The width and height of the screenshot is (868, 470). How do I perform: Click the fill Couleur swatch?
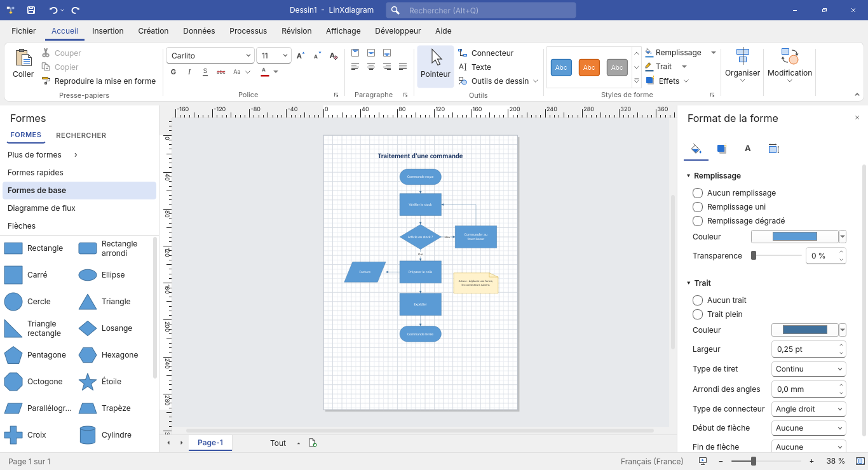pos(795,236)
